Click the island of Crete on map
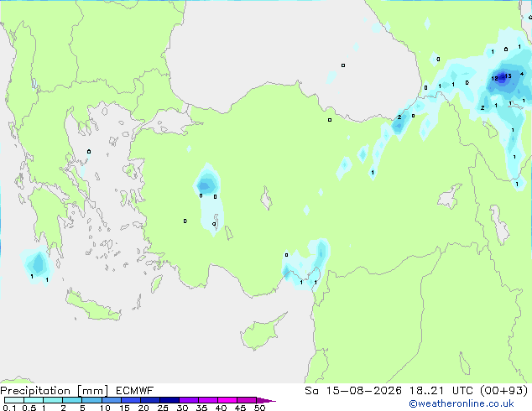The height and width of the screenshot is (411, 532). (x=92, y=307)
